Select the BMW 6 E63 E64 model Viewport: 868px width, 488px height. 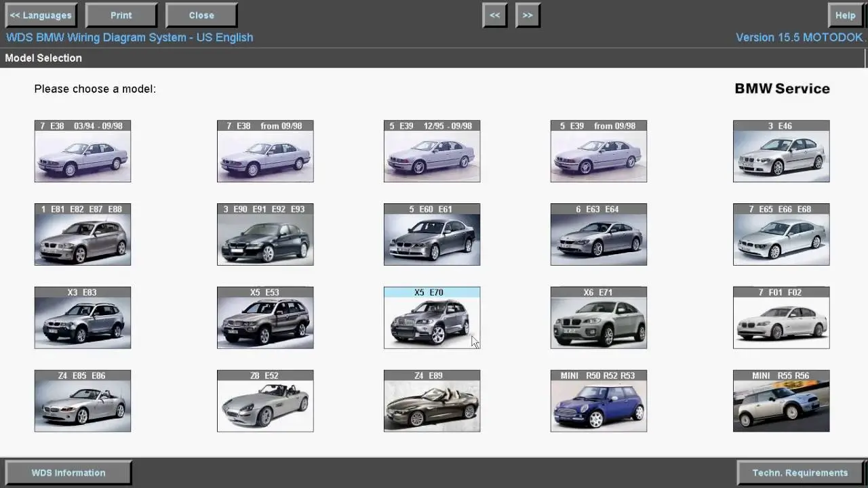[x=598, y=234]
